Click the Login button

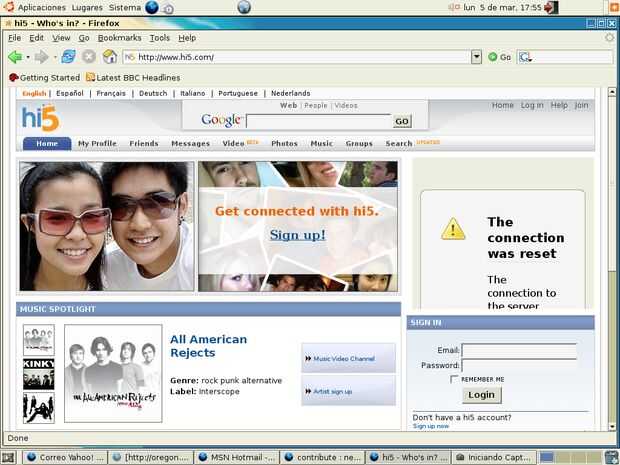coord(481,395)
